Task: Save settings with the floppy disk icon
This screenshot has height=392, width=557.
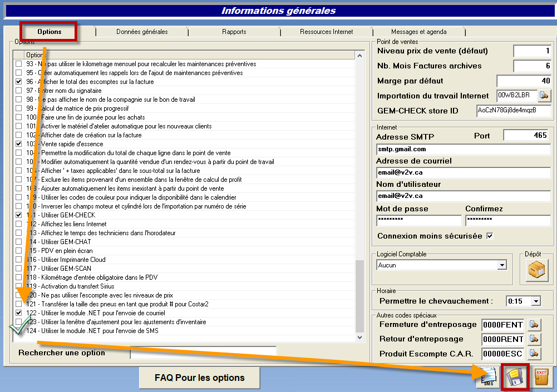Action: (515, 377)
